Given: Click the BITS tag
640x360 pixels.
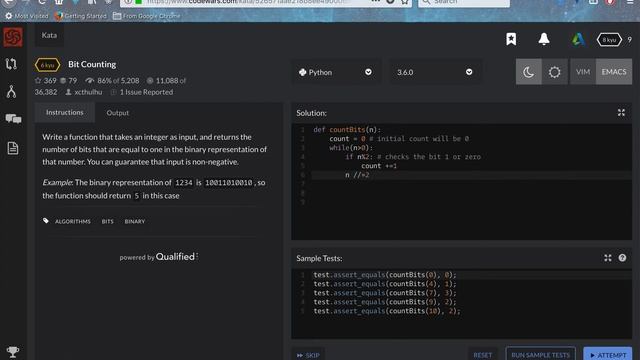Looking at the screenshot, I should (x=107, y=221).
